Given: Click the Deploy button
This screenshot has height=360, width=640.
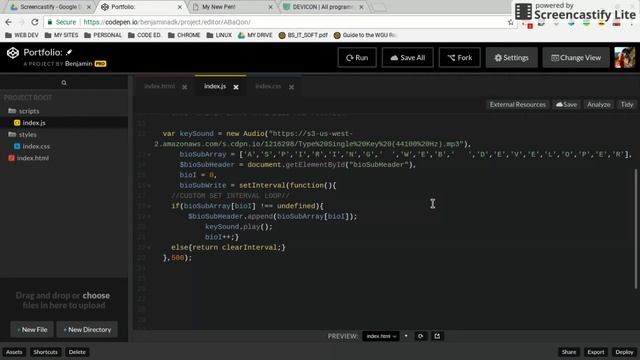Looking at the screenshot, I should [624, 352].
